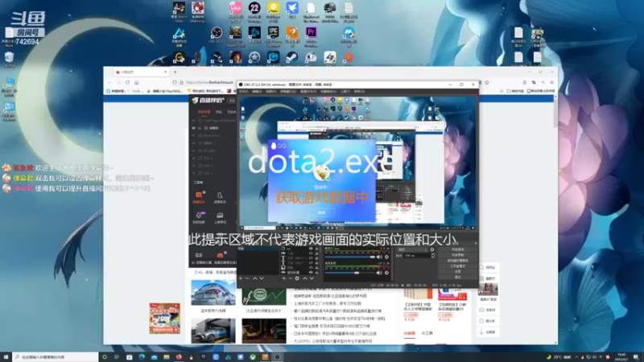Toggle visibility of first OBS source row
Image resolution: width=644 pixels, height=362 pixels.
pos(311,249)
